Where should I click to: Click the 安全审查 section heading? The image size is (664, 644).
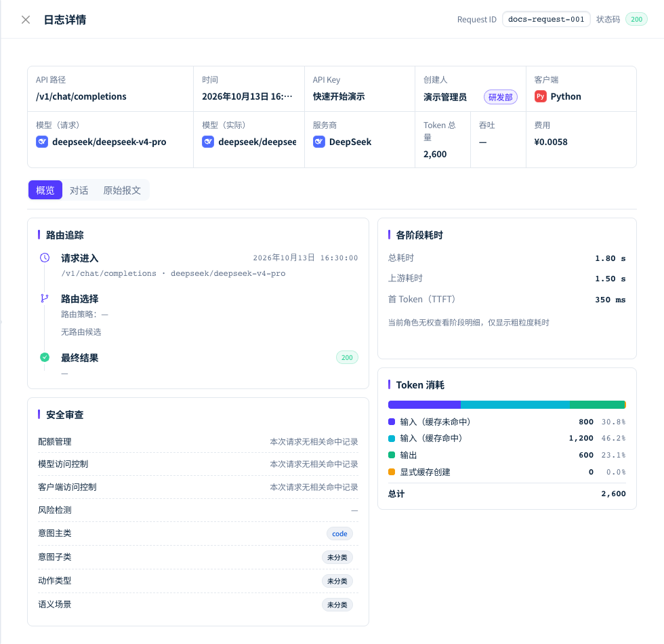(65, 415)
